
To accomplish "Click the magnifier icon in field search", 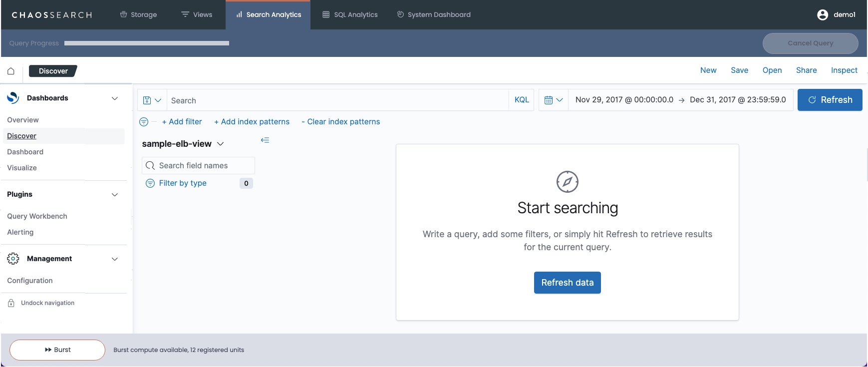I will pos(150,165).
